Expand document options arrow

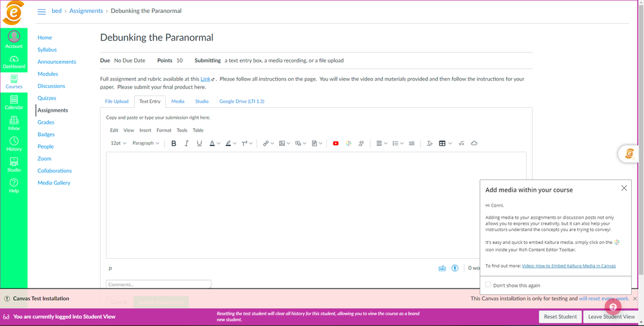click(321, 143)
